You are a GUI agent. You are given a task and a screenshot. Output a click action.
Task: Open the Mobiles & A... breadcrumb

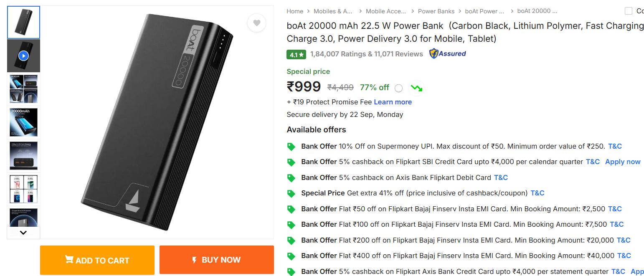(333, 11)
